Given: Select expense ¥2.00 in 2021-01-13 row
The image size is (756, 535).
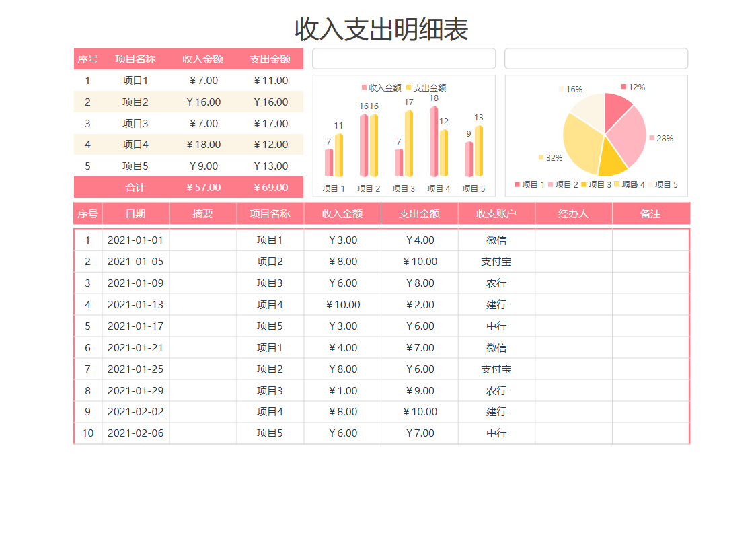Looking at the screenshot, I should click(420, 305).
